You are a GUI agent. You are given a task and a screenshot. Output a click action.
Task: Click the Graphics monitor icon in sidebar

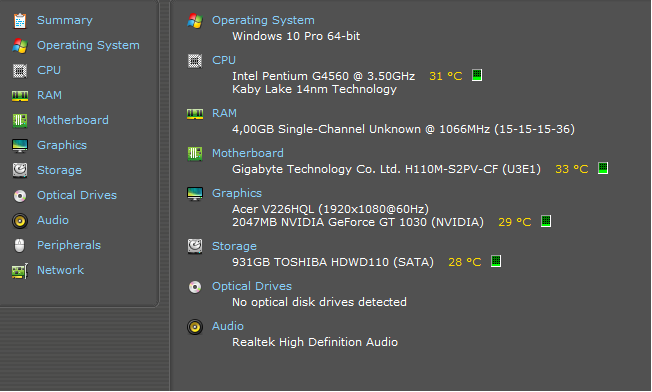pos(20,145)
